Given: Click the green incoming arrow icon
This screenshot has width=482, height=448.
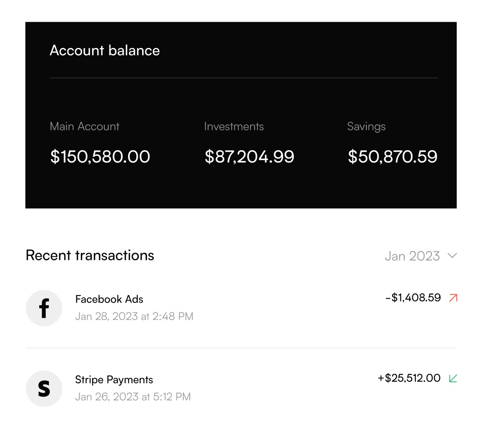Looking at the screenshot, I should 453,378.
